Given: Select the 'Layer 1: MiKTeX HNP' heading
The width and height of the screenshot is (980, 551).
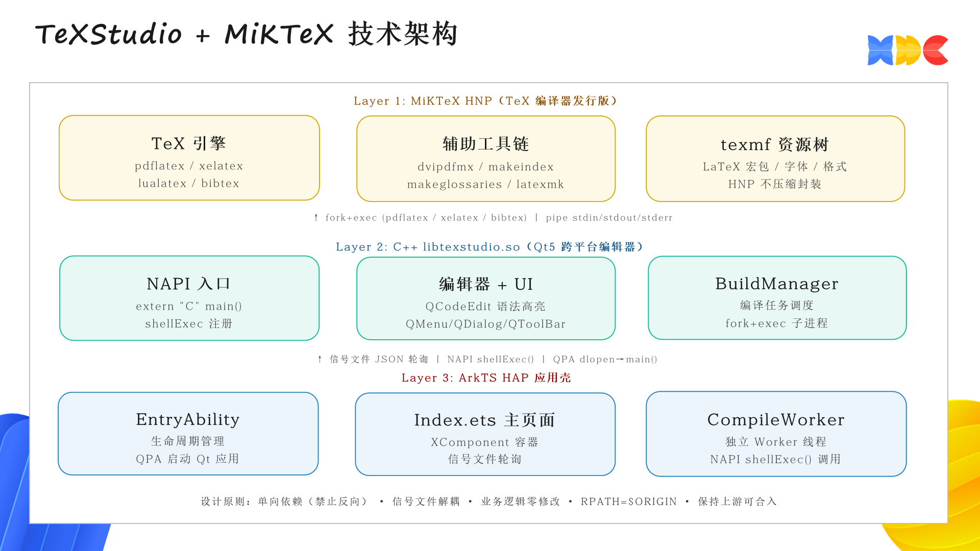Looking at the screenshot, I should [486, 101].
